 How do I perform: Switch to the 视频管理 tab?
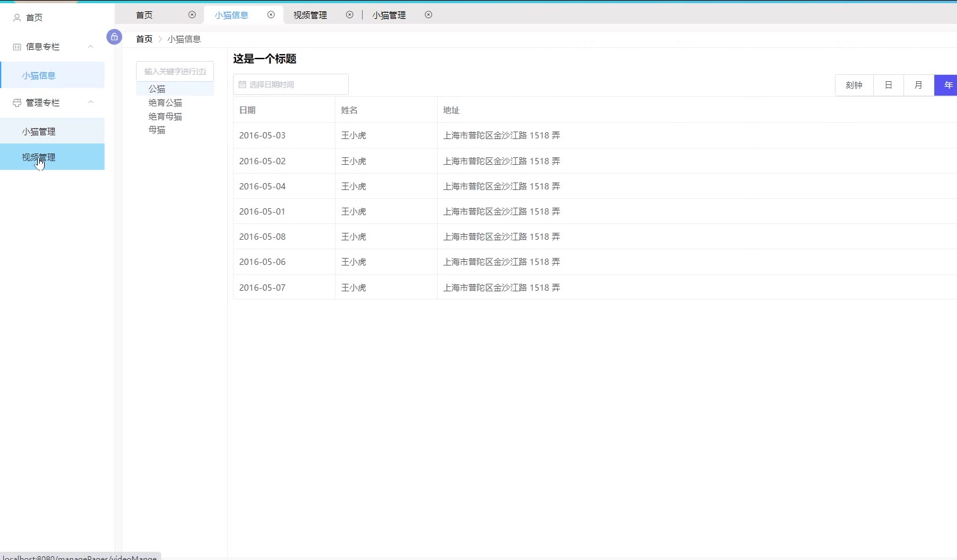(310, 15)
